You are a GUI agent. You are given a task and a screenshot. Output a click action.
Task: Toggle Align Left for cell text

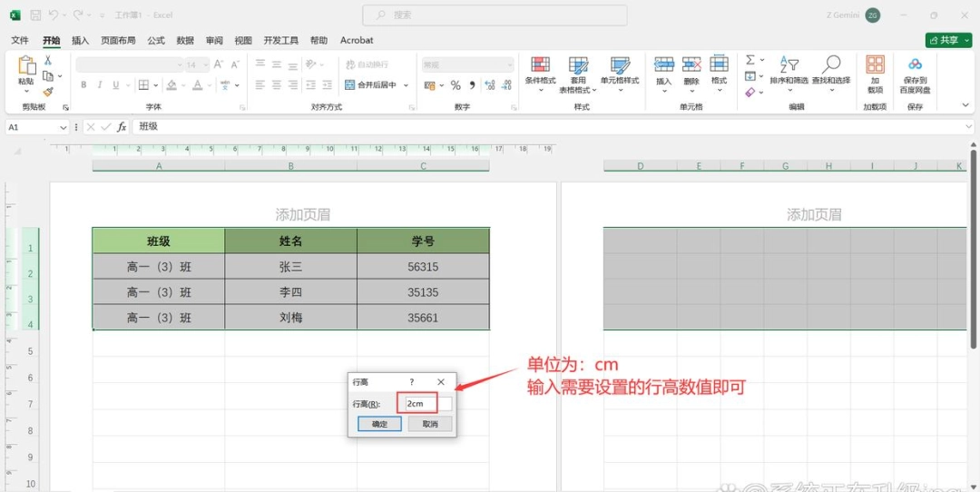(x=260, y=84)
